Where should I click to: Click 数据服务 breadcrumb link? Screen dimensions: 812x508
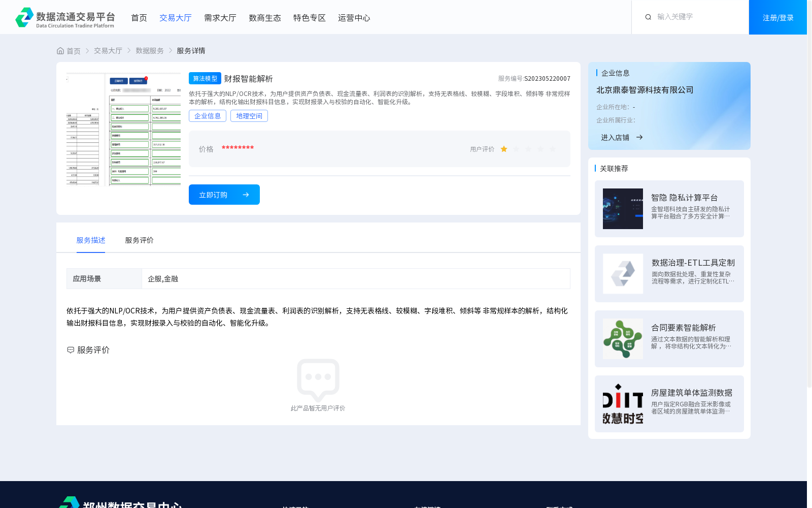[150, 51]
